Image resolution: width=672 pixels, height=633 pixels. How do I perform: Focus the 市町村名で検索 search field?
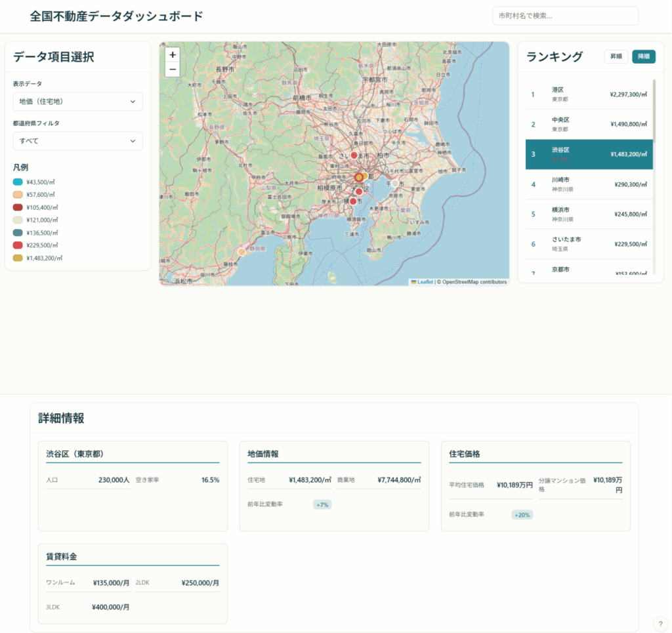[565, 16]
